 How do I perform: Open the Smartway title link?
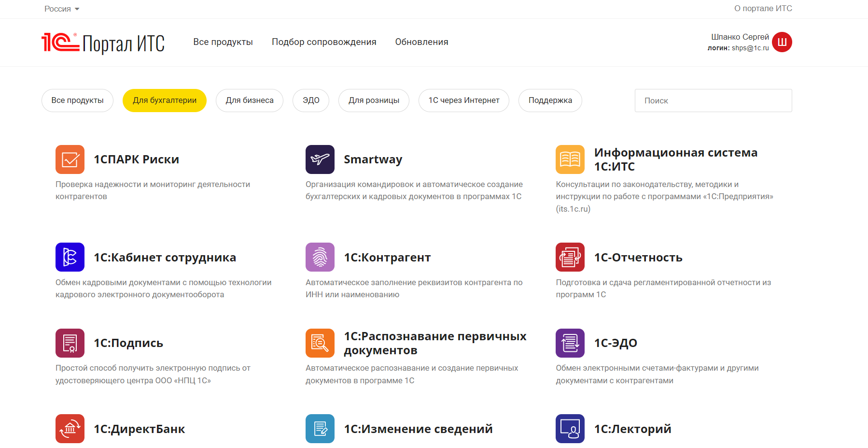click(373, 159)
